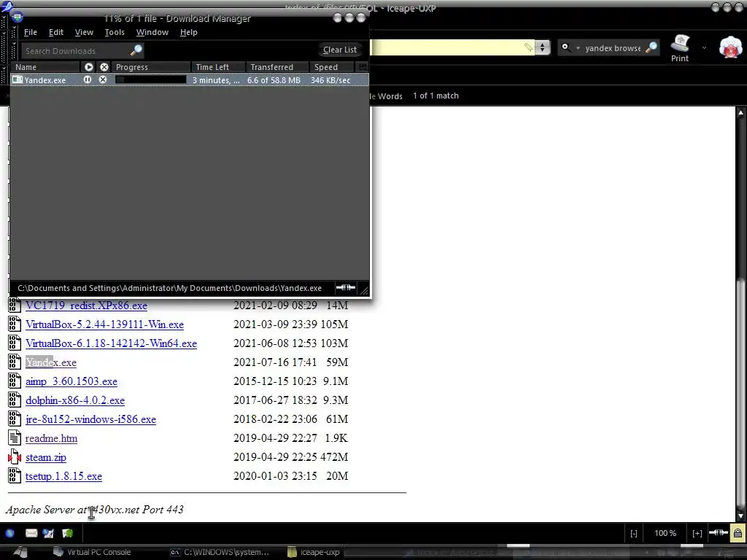747x560 pixels.
Task: Click the Print toolbar button
Action: [x=680, y=49]
